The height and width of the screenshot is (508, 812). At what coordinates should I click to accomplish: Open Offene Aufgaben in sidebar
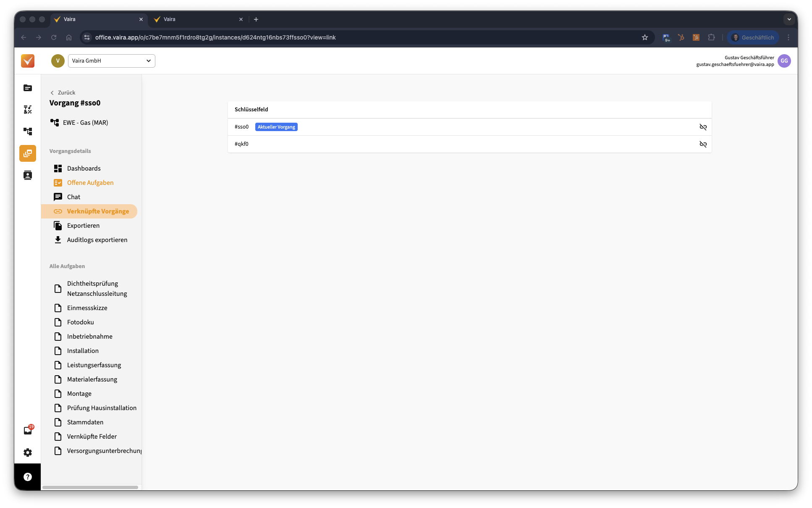[90, 183]
